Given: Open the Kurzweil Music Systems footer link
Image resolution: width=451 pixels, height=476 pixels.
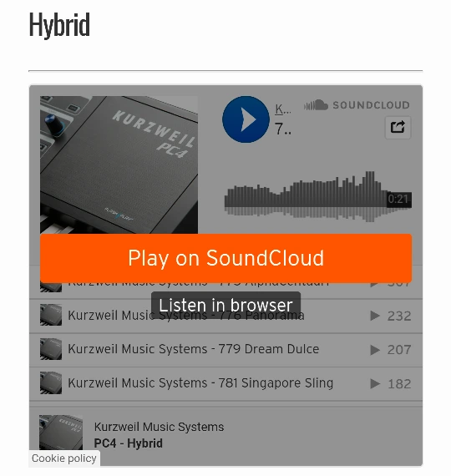Looking at the screenshot, I should click(x=160, y=427).
